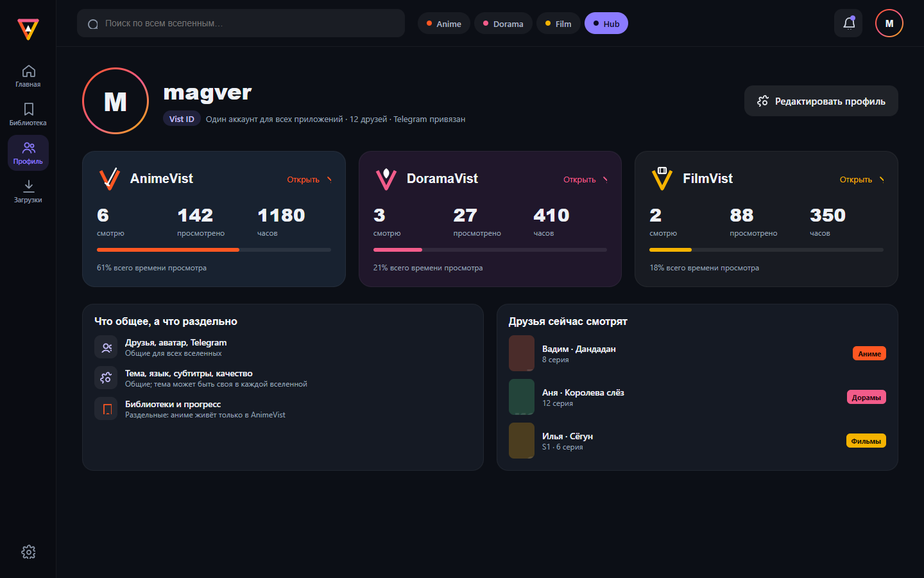
Task: Click the DoramaVist 21% progress bar
Action: pyautogui.click(x=490, y=250)
